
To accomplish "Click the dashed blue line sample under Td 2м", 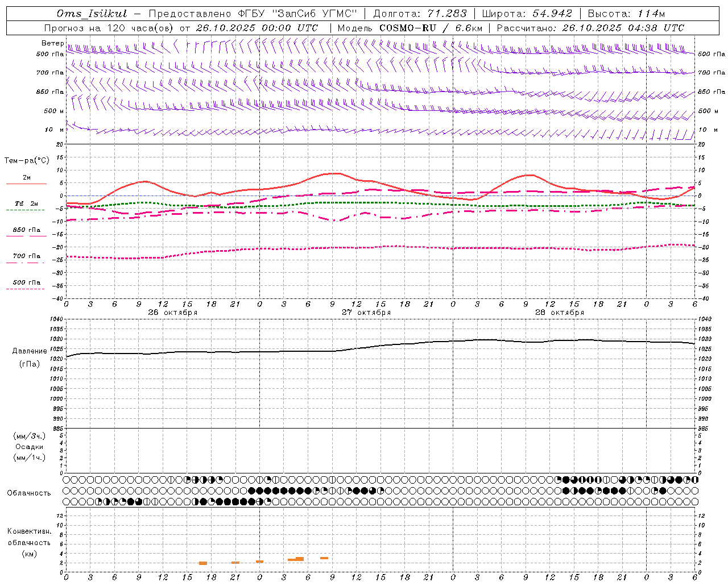I will point(26,210).
